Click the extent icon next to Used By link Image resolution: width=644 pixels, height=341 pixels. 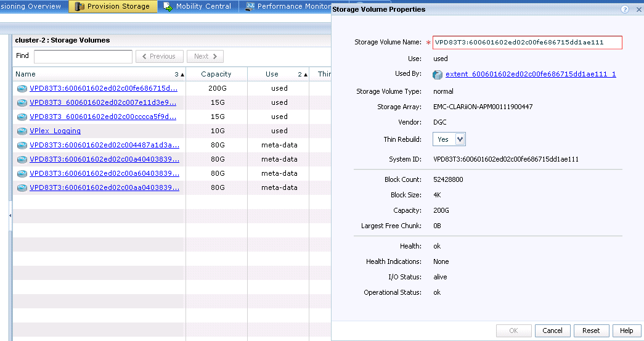(x=438, y=75)
